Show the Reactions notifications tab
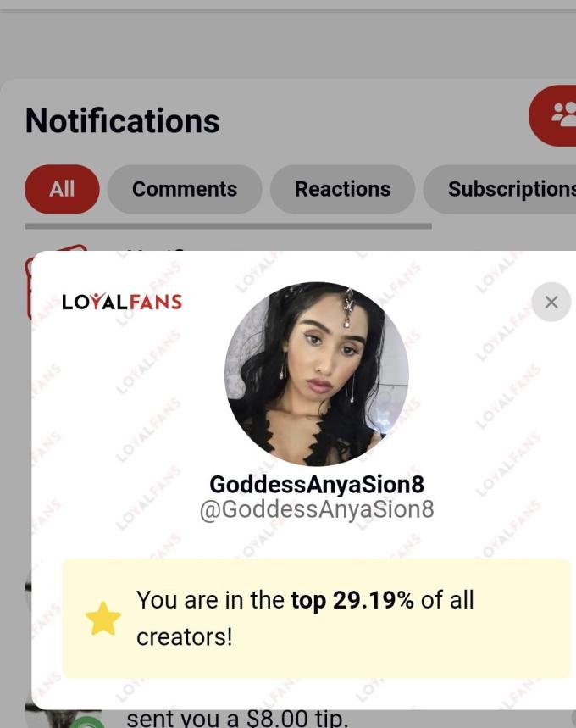This screenshot has height=728, width=576. pyautogui.click(x=342, y=189)
